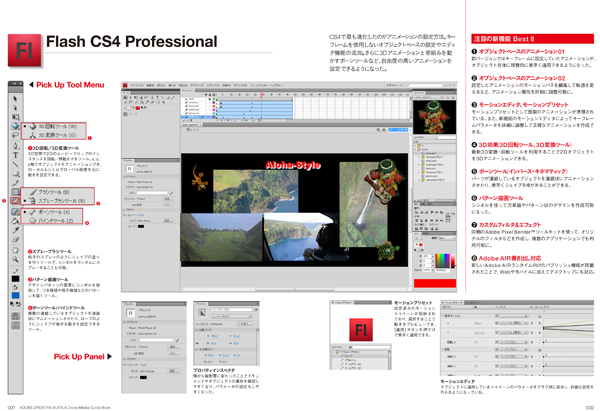Choose 3D 変換ツール (G) from flyout

[x=54, y=135]
